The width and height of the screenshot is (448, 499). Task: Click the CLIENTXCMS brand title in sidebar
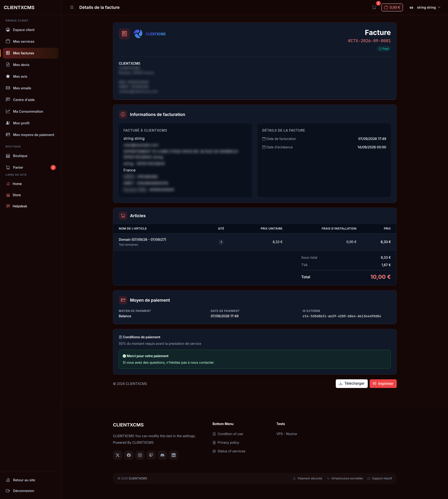pyautogui.click(x=19, y=7)
